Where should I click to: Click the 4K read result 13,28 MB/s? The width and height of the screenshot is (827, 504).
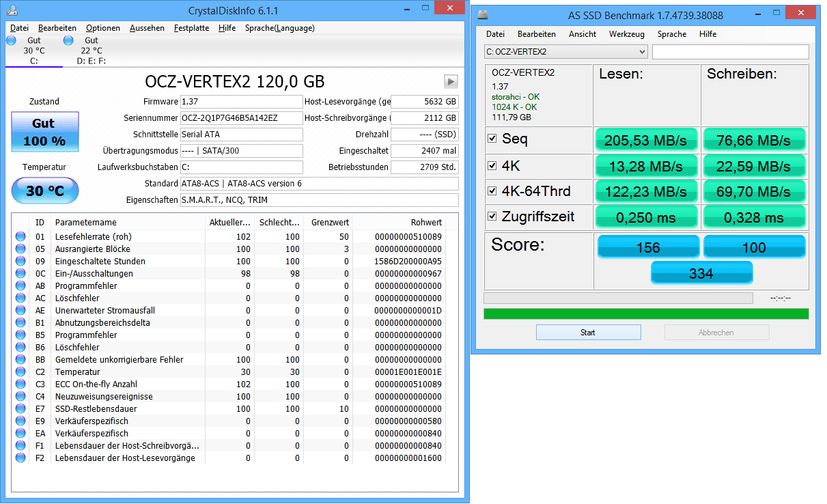coord(647,166)
